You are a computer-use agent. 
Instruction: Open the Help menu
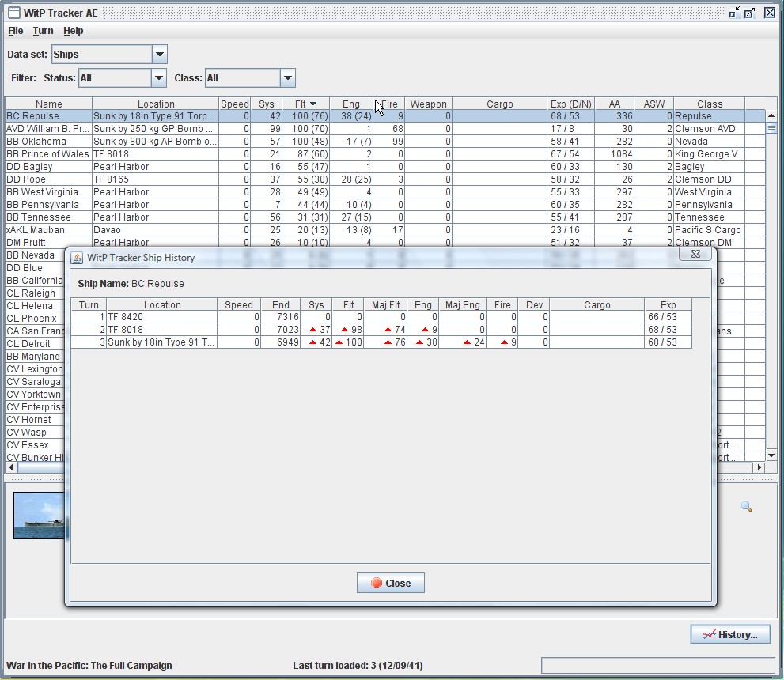click(x=74, y=31)
